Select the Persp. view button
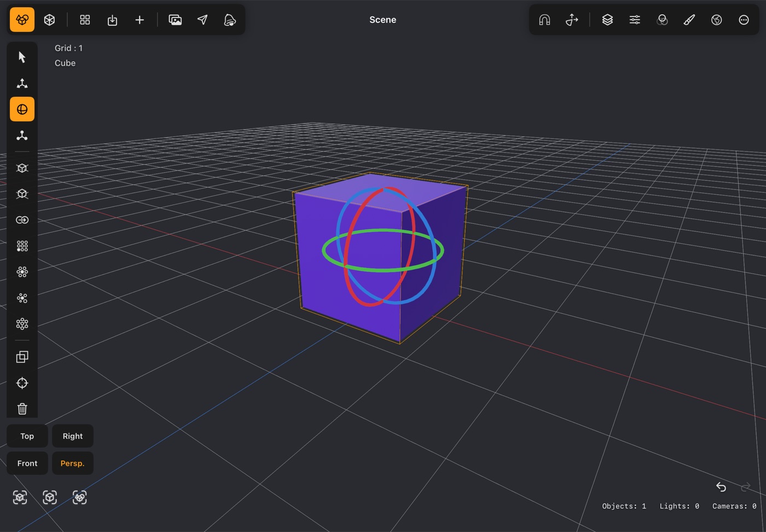 tap(73, 463)
